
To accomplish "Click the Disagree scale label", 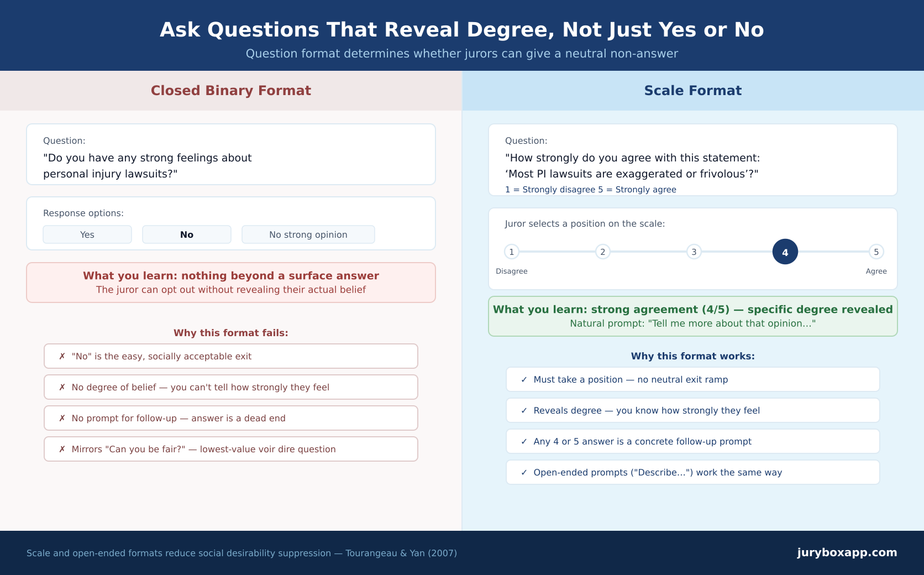I will coord(512,271).
